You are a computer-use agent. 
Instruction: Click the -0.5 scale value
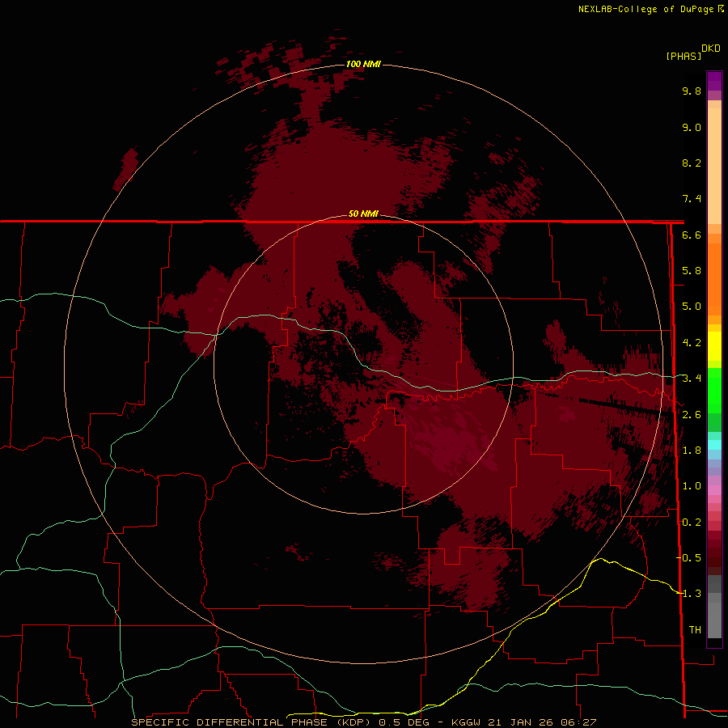[688, 557]
